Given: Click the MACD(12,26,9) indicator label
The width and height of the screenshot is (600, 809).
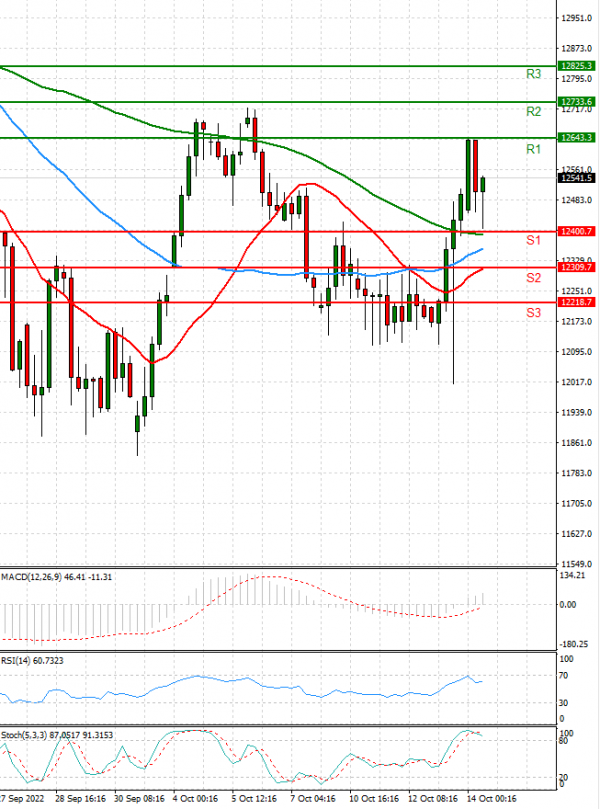Looking at the screenshot, I should (56, 577).
